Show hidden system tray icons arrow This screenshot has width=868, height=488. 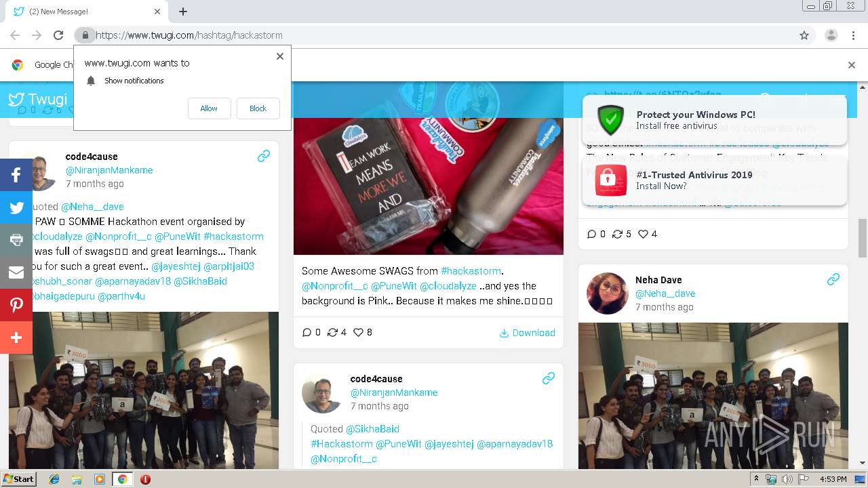click(756, 479)
